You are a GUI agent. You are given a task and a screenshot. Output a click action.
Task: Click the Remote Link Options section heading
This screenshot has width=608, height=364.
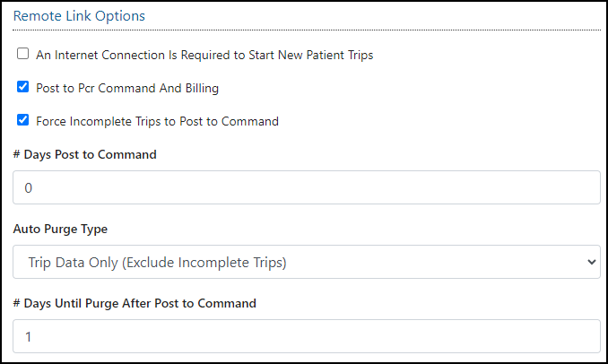79,16
